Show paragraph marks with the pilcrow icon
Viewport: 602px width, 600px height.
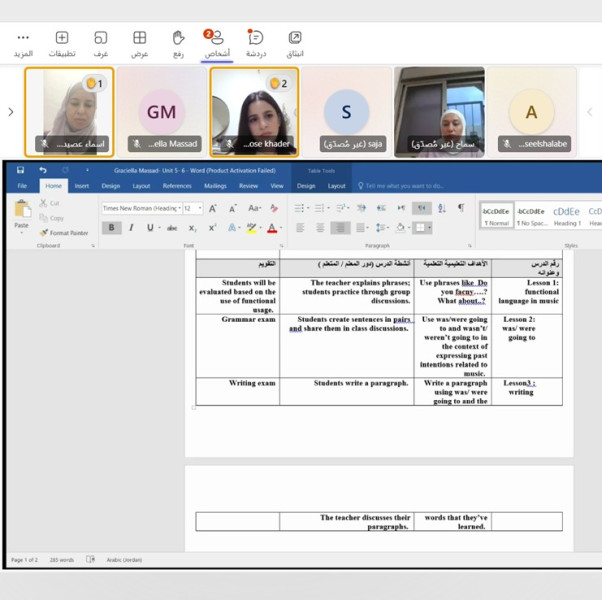tap(461, 208)
